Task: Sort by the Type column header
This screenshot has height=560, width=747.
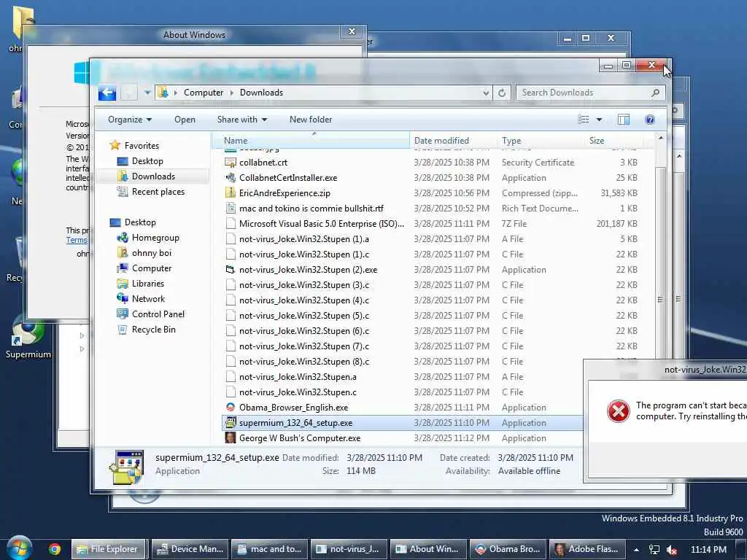Action: [541, 141]
